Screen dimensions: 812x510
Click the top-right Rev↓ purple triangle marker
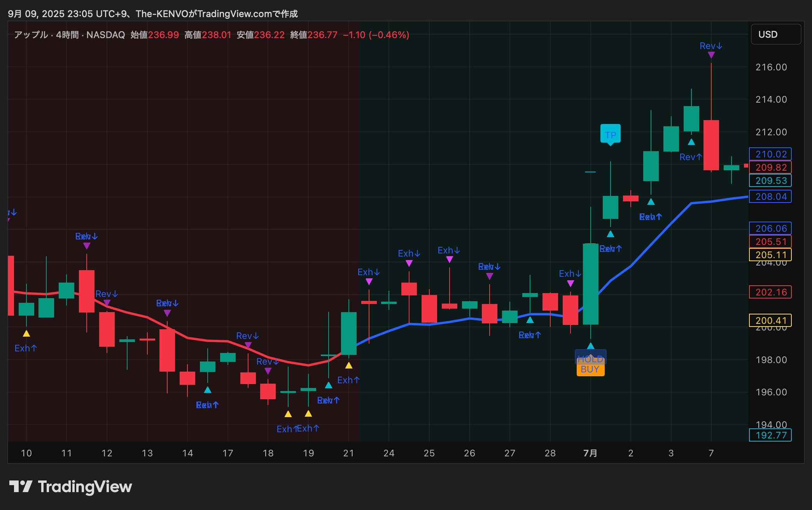click(x=711, y=55)
